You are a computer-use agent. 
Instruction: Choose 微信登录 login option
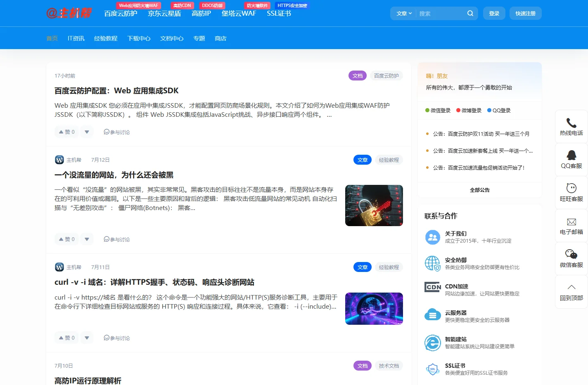pos(438,111)
